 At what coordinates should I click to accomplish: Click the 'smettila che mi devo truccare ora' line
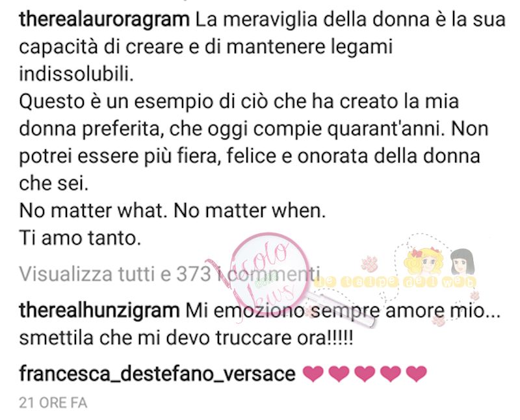point(186,338)
